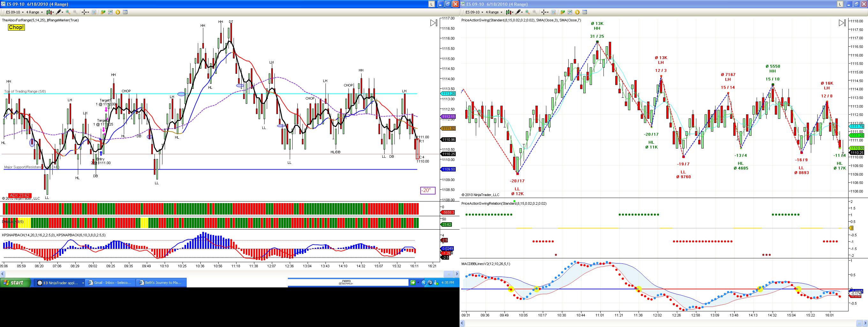Open the NinjaTrader taskbar group
The height and width of the screenshot is (327, 868).
(x=60, y=283)
